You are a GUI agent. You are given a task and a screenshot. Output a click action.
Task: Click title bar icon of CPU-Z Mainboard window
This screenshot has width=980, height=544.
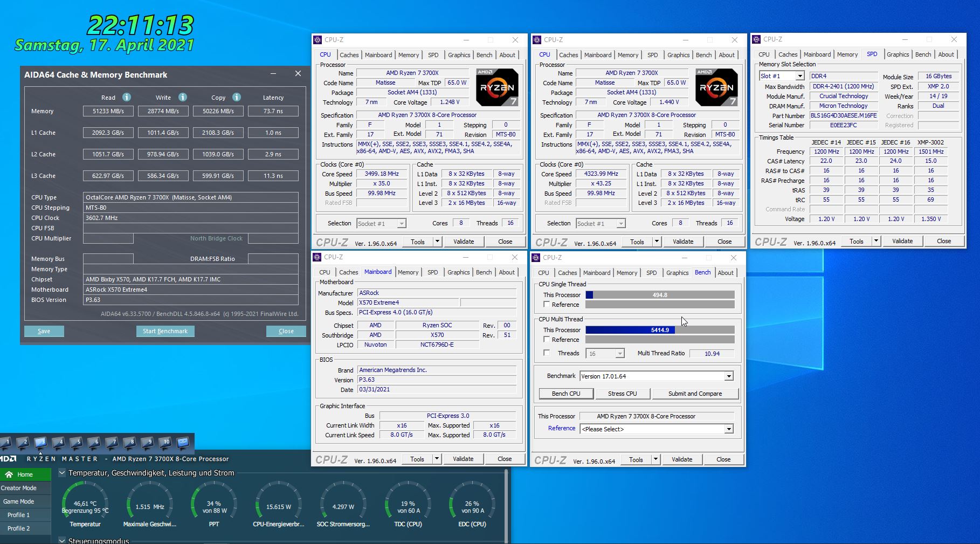[x=317, y=257]
